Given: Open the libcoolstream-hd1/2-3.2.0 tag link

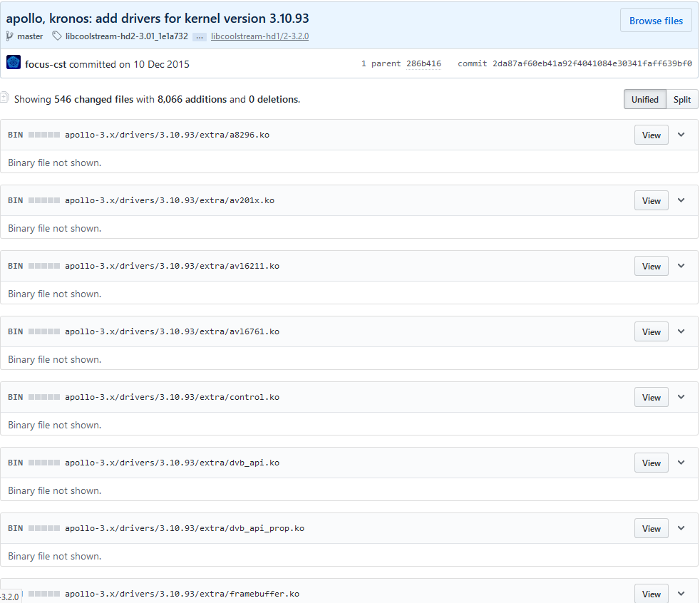Looking at the screenshot, I should coord(259,36).
